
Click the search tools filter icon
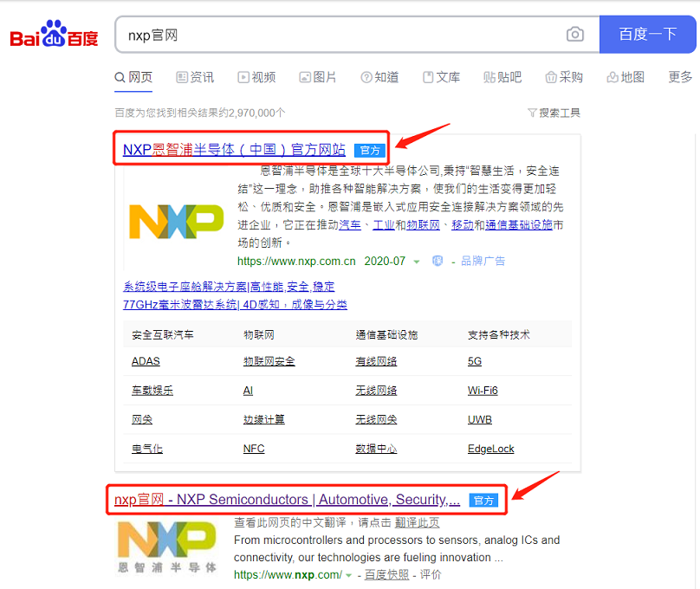click(x=532, y=113)
